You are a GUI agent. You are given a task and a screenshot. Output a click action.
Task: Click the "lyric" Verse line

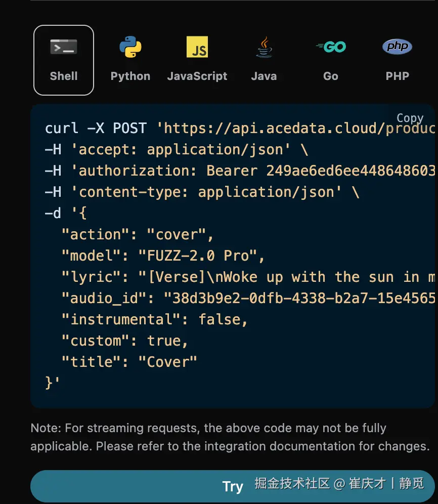[x=248, y=277]
